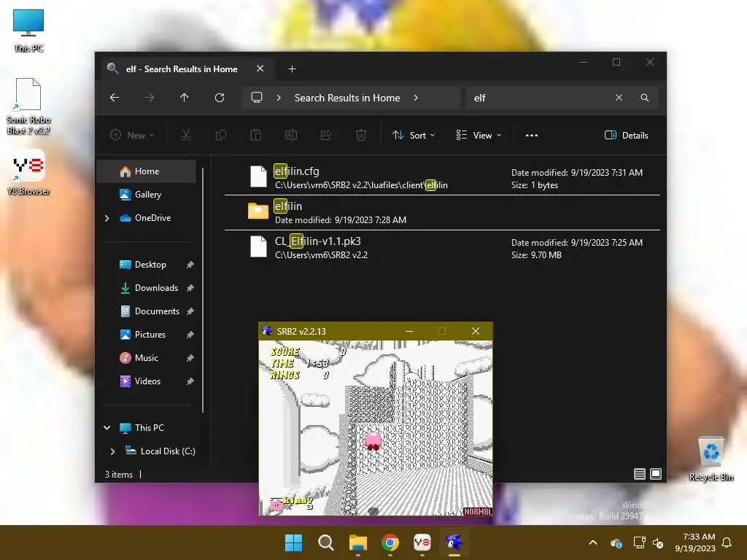Click the muted volume tray icon

(659, 542)
